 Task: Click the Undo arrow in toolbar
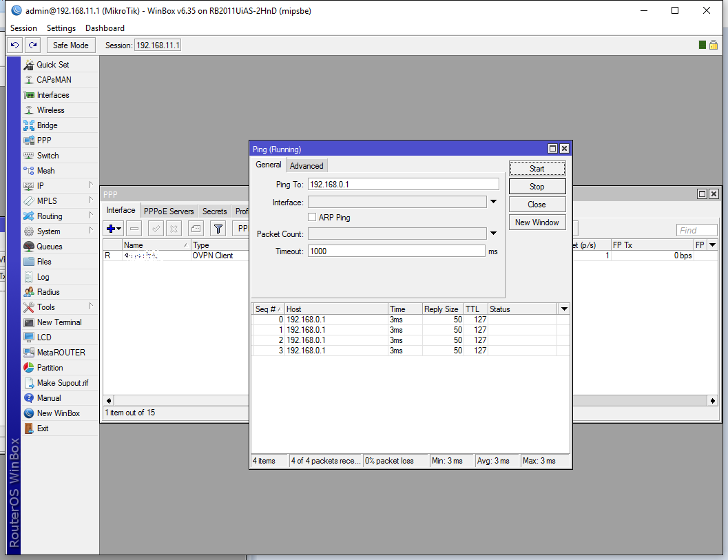click(x=15, y=45)
